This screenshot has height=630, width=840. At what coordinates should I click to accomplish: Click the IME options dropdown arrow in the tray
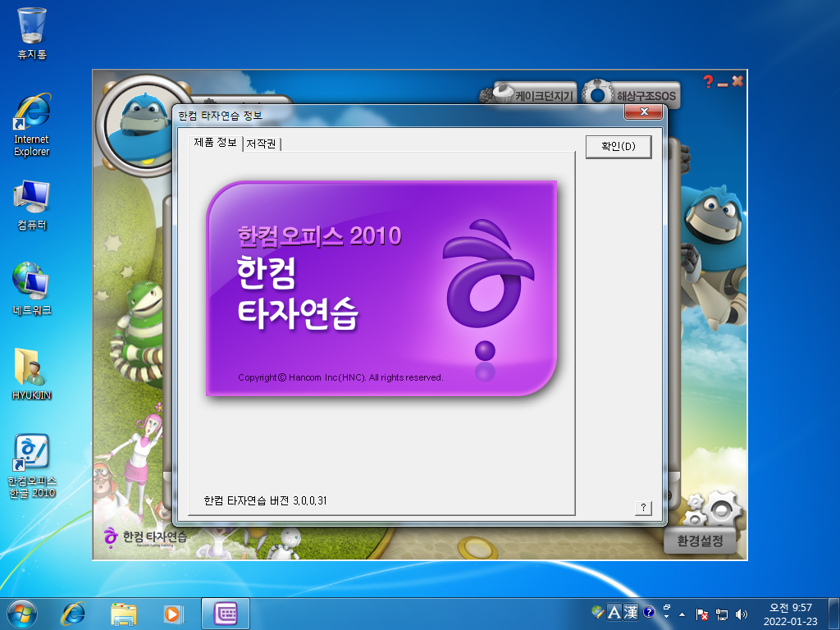[x=666, y=615]
